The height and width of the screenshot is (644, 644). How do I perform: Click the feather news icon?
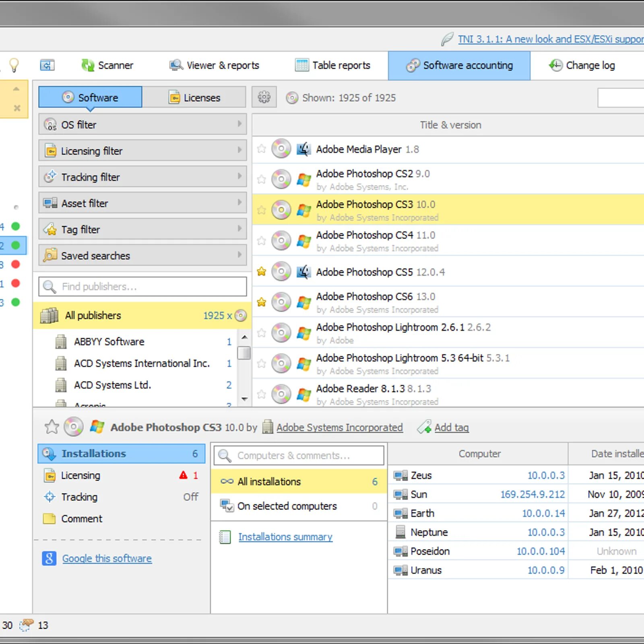(x=447, y=39)
